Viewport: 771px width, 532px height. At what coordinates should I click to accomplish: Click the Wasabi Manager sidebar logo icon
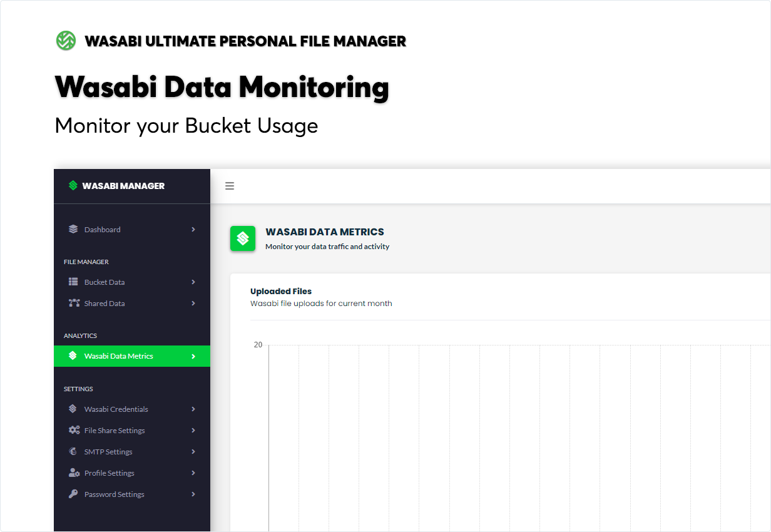(73, 186)
